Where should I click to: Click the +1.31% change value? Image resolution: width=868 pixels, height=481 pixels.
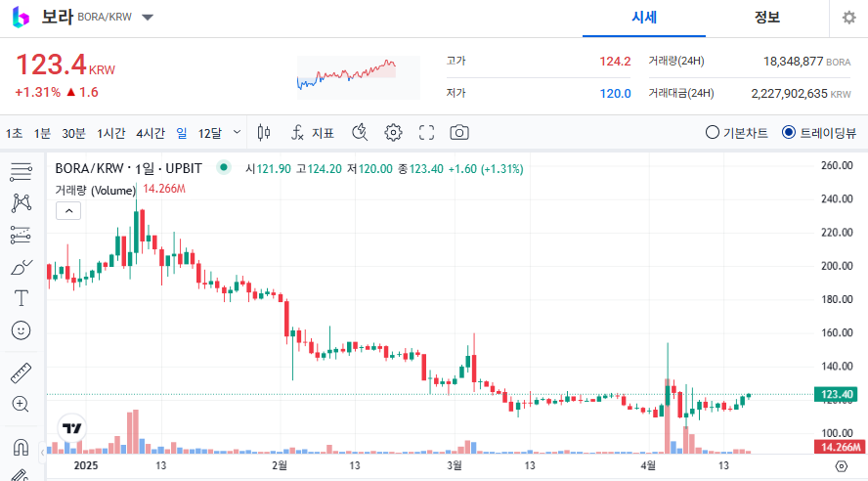pos(38,93)
